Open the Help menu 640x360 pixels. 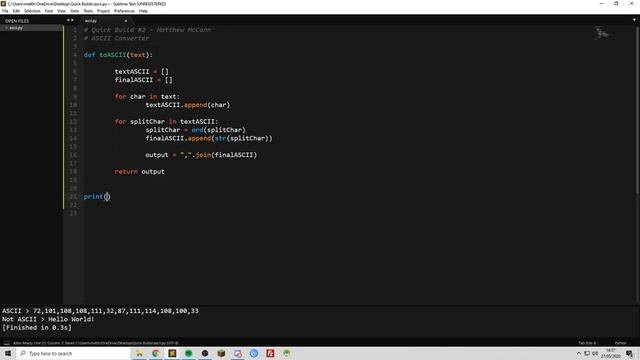click(143, 11)
